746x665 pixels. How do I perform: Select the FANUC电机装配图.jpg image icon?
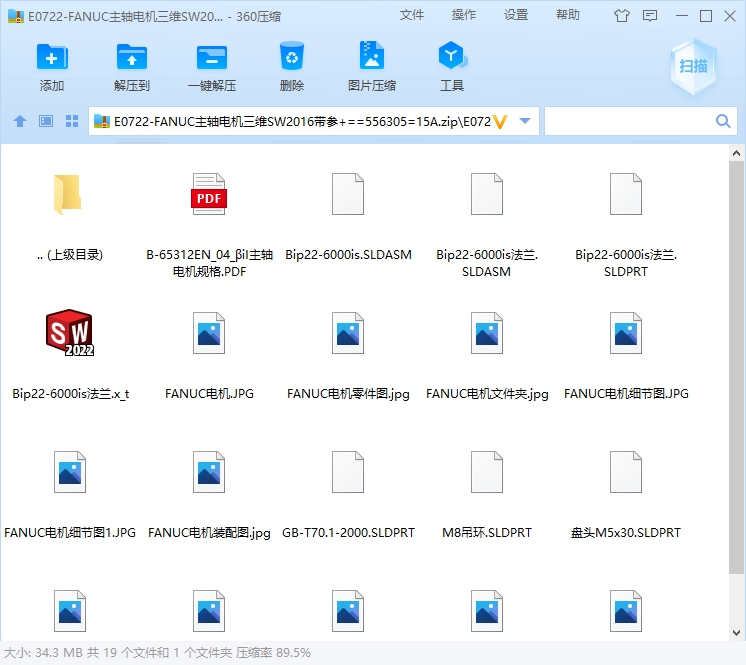(x=209, y=472)
